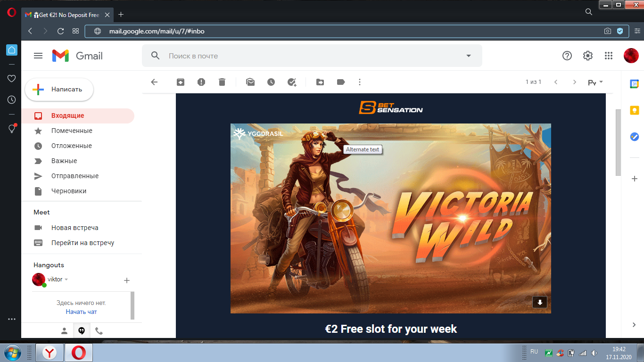Show next email arrow
Viewport: 644px width, 362px height.
574,82
